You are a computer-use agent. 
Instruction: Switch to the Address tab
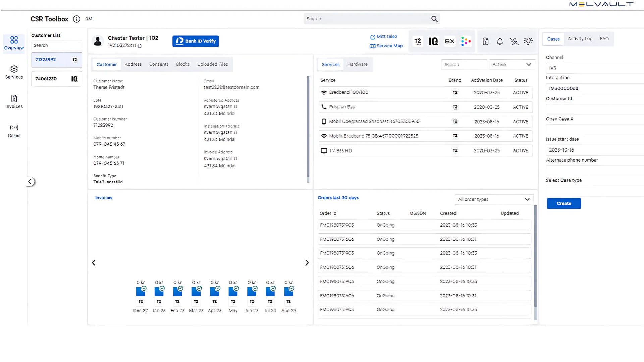pos(133,64)
